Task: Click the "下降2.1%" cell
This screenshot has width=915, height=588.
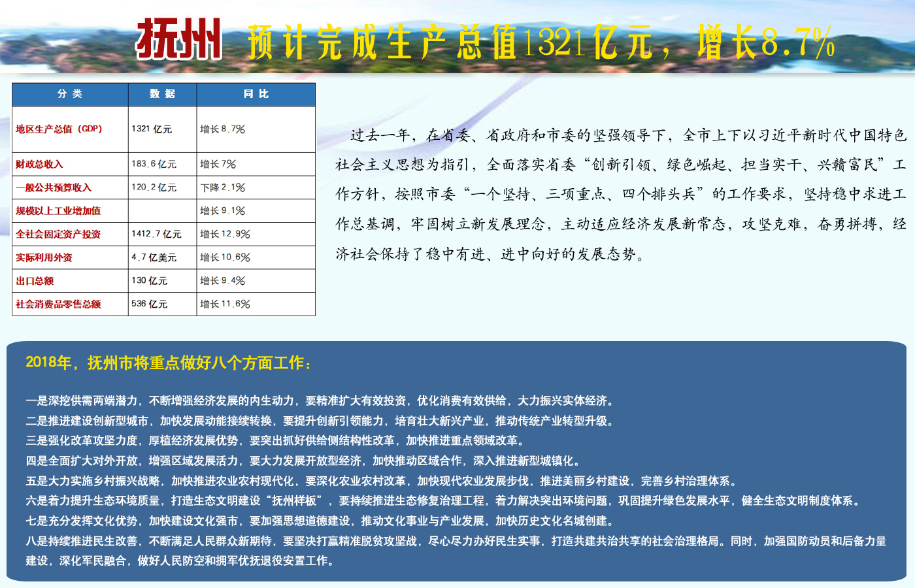Action: click(223, 188)
